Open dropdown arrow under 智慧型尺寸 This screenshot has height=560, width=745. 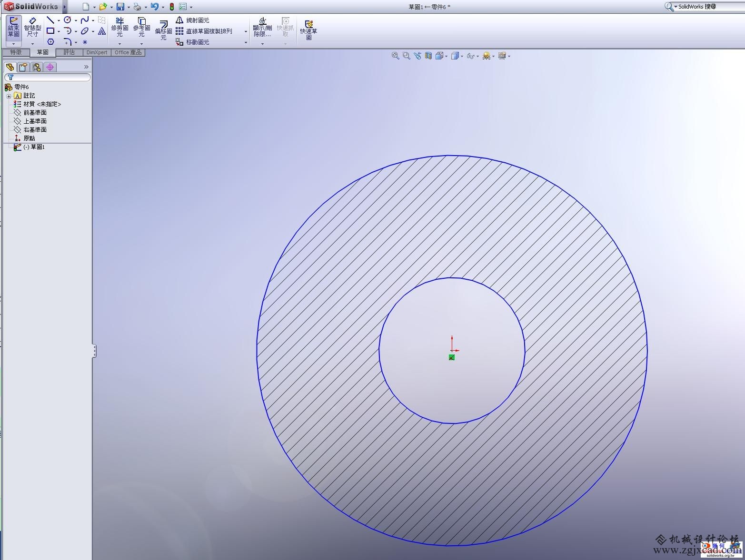click(x=32, y=44)
